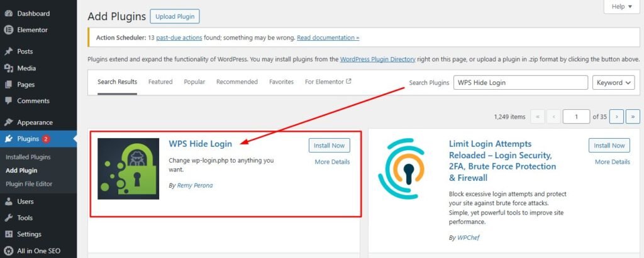Click the external link icon beside For Elementor
The image size is (644, 258).
tap(348, 81)
